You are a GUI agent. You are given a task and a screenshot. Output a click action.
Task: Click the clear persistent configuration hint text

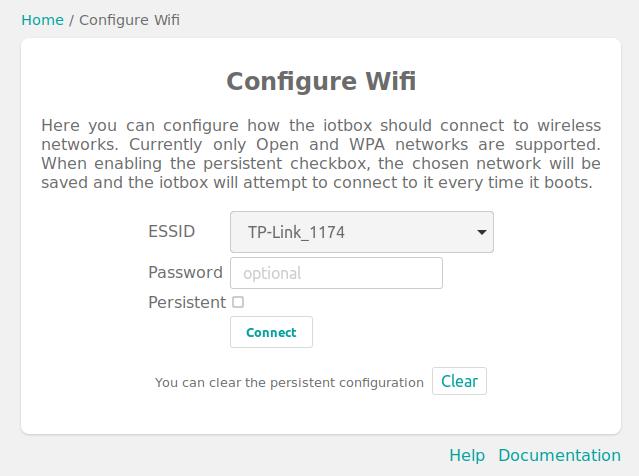click(289, 382)
